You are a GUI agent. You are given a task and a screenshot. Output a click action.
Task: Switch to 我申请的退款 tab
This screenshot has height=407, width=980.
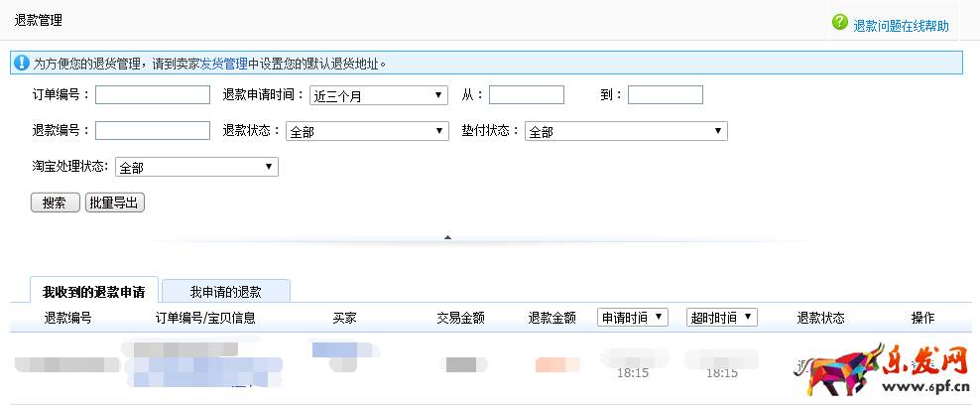click(226, 292)
